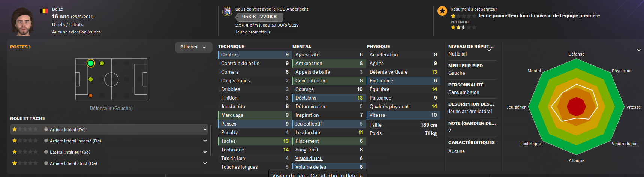Click info icon beside Arrière latéral strict (Dé)
Image resolution: width=644 pixels, height=177 pixels.
[46, 163]
